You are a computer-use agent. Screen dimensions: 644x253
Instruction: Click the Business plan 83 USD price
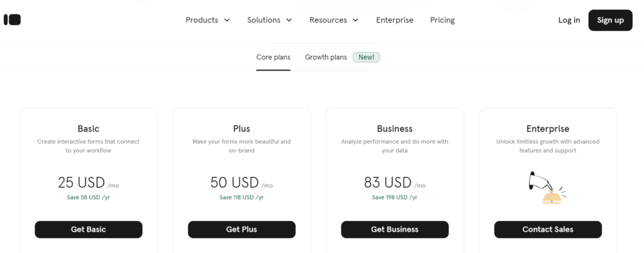tap(387, 183)
